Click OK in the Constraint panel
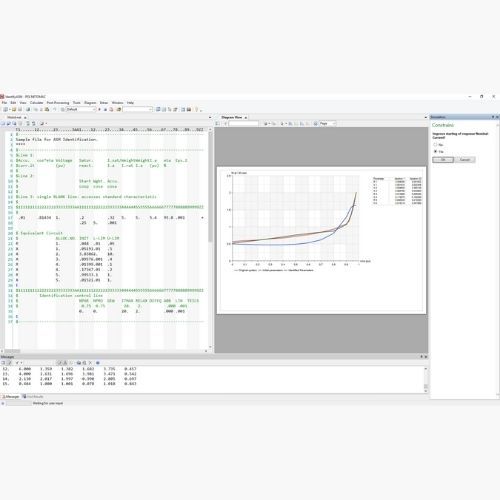The width and height of the screenshot is (500, 500). click(x=443, y=160)
